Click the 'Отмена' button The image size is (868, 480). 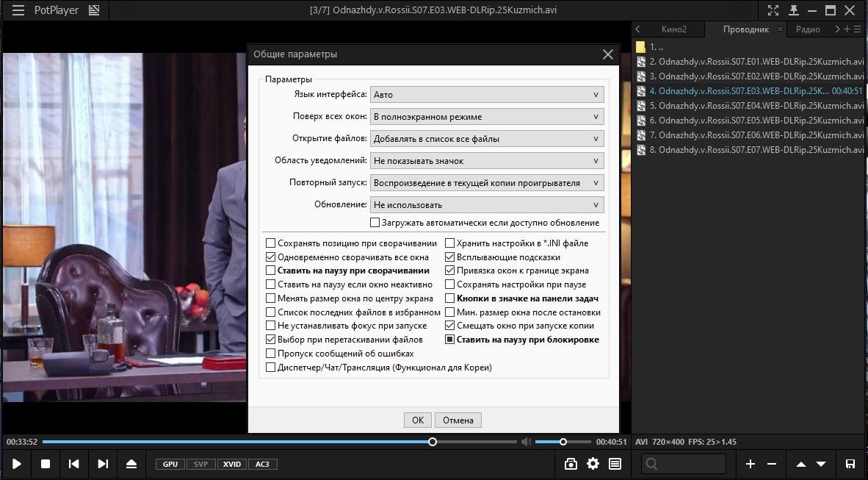click(x=458, y=420)
